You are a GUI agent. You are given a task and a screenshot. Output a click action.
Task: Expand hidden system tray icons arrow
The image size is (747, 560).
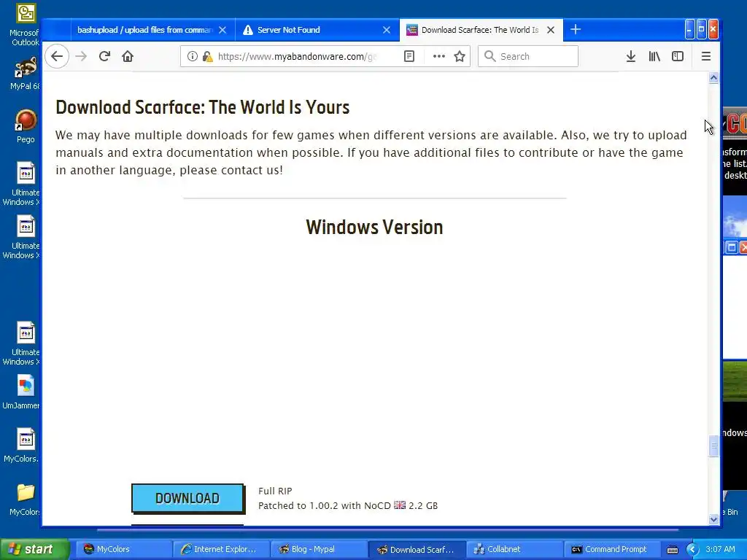692,550
